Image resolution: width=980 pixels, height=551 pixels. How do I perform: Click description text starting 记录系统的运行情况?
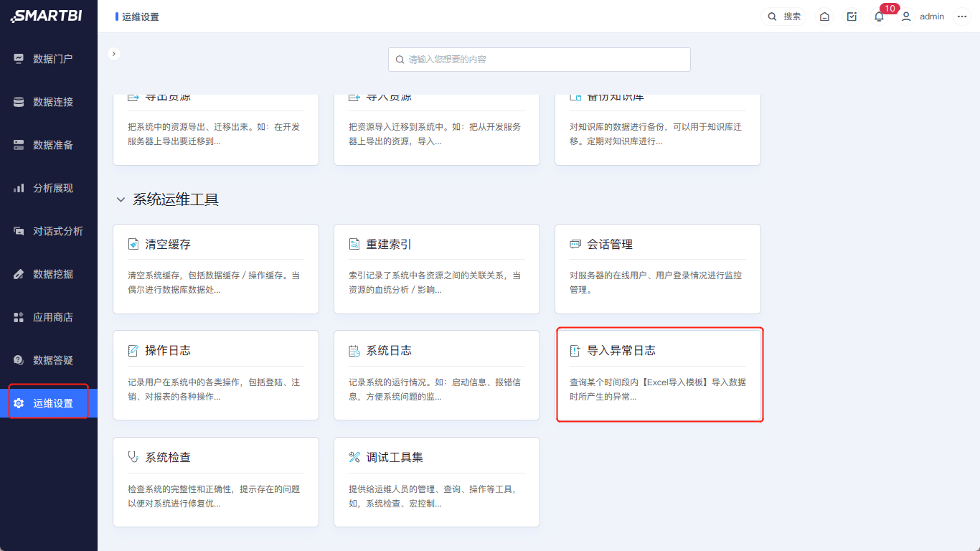(435, 390)
